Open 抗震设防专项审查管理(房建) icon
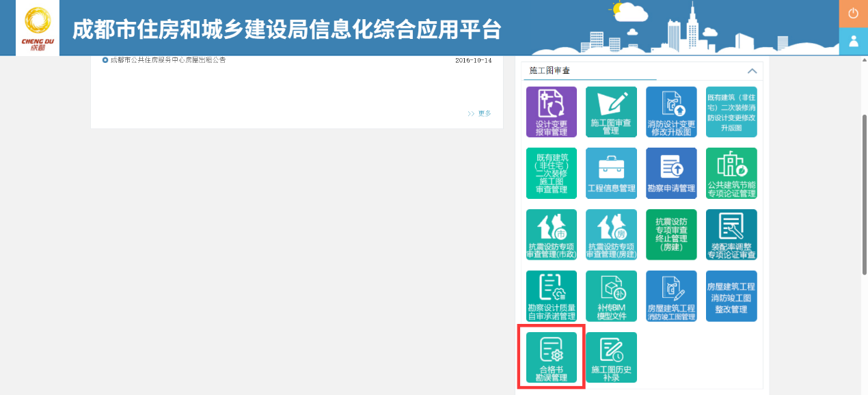Viewport: 868px width, 395px height. click(611, 234)
